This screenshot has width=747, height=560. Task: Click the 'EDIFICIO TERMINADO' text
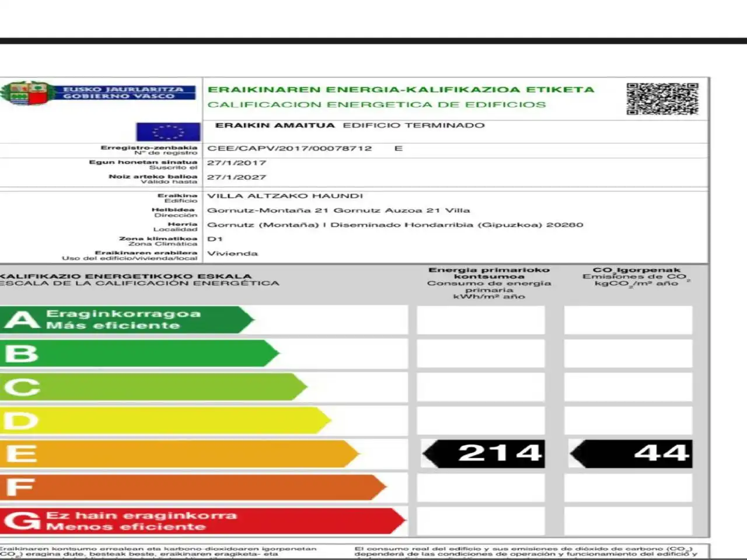(413, 125)
